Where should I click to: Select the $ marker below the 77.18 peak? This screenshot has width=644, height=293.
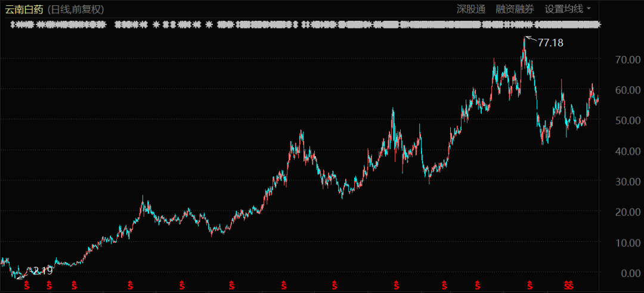(x=530, y=285)
